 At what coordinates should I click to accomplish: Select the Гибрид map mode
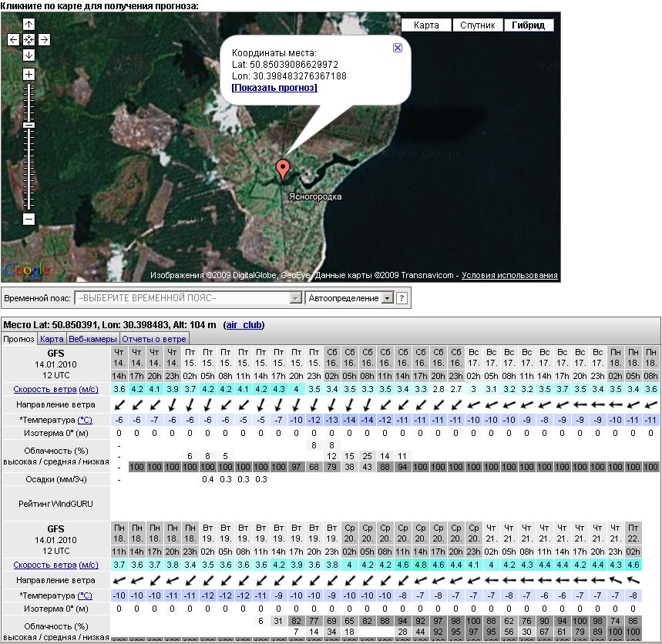[x=529, y=25]
